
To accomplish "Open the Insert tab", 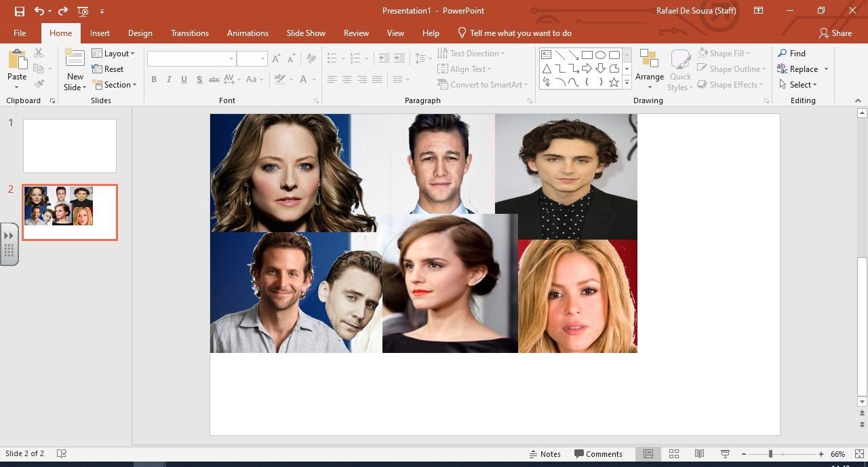I will click(x=100, y=33).
